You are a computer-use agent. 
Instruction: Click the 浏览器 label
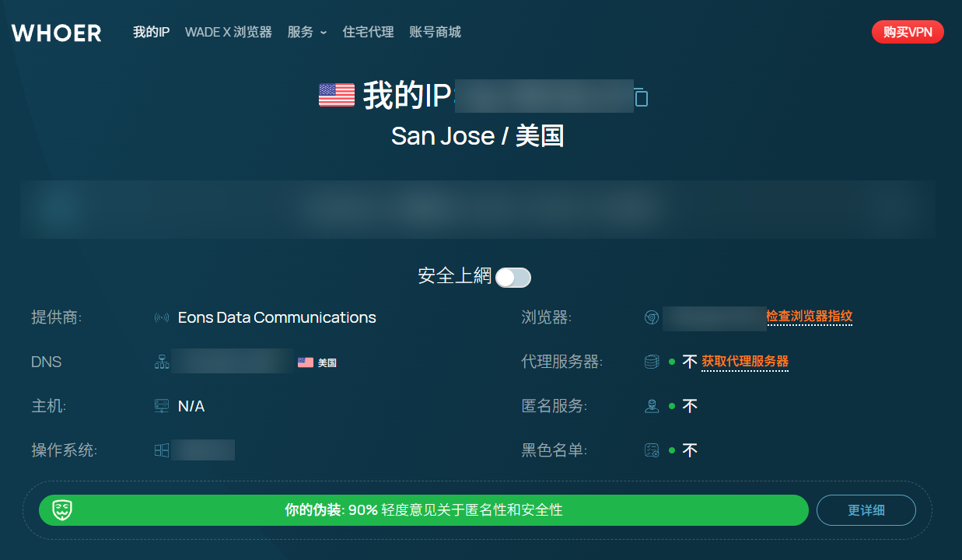pyautogui.click(x=547, y=317)
